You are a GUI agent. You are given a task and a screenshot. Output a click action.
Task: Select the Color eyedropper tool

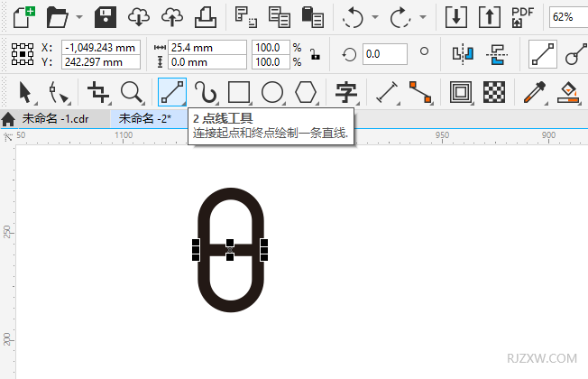click(535, 92)
